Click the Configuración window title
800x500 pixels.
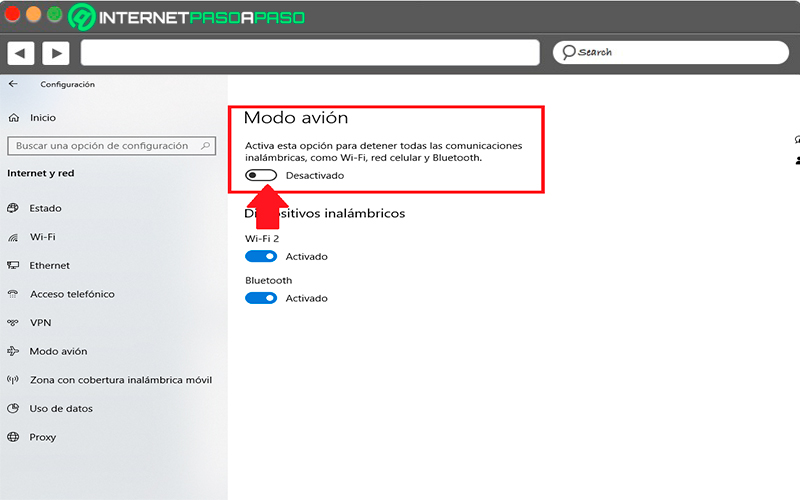67,84
